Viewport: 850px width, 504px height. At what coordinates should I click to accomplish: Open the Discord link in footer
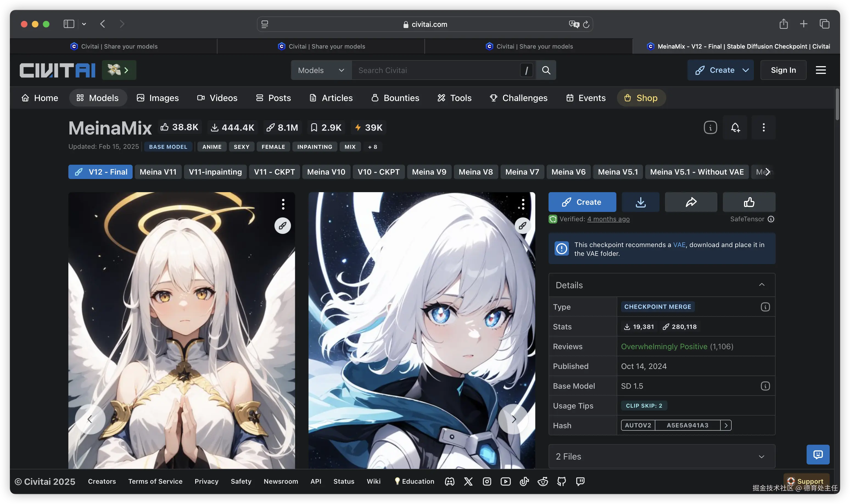[x=450, y=481]
